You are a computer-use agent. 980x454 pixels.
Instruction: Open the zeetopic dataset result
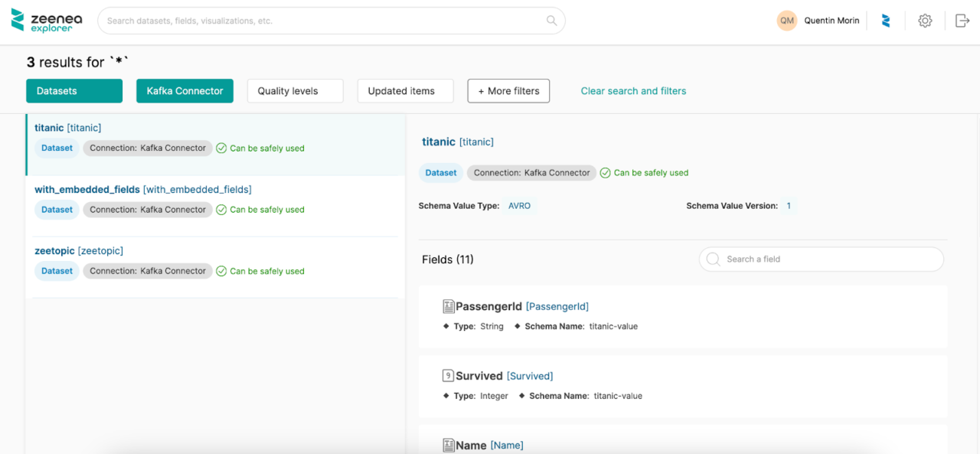[x=55, y=251]
